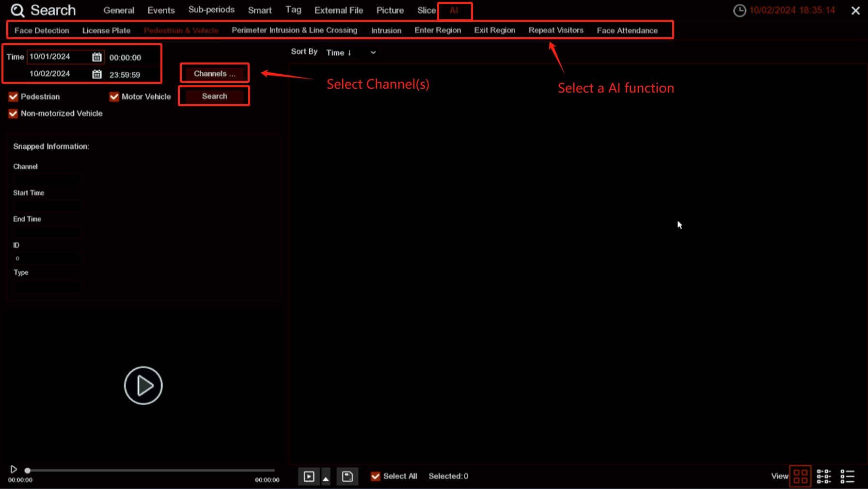Screen dimensions: 868x489
Task: Click the date time text 10/02/2024 18:35:14
Action: [792, 10]
